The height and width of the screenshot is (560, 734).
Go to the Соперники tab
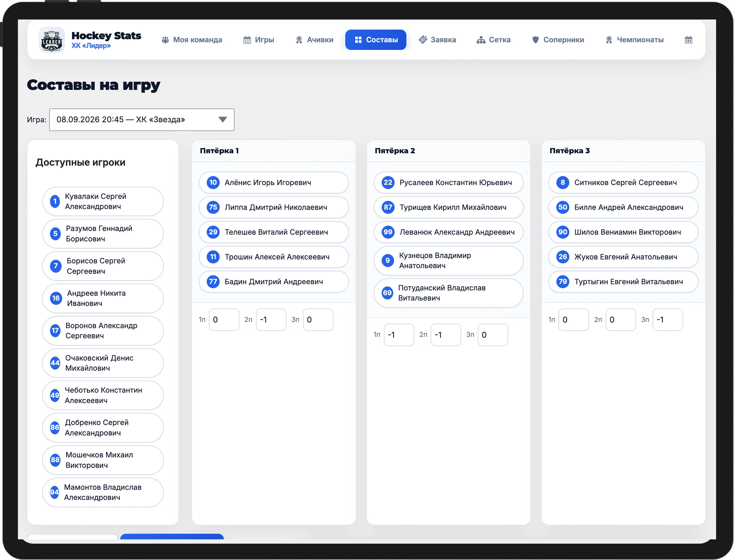click(x=558, y=40)
